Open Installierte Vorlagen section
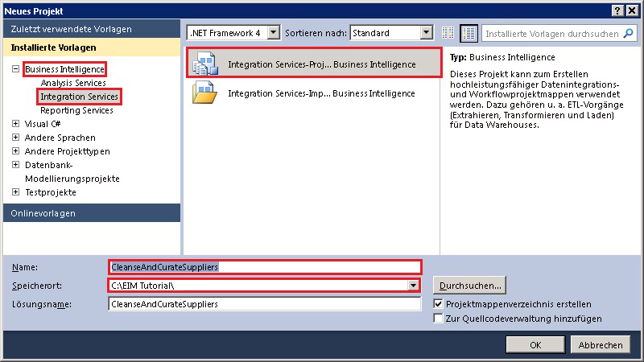 coord(92,47)
